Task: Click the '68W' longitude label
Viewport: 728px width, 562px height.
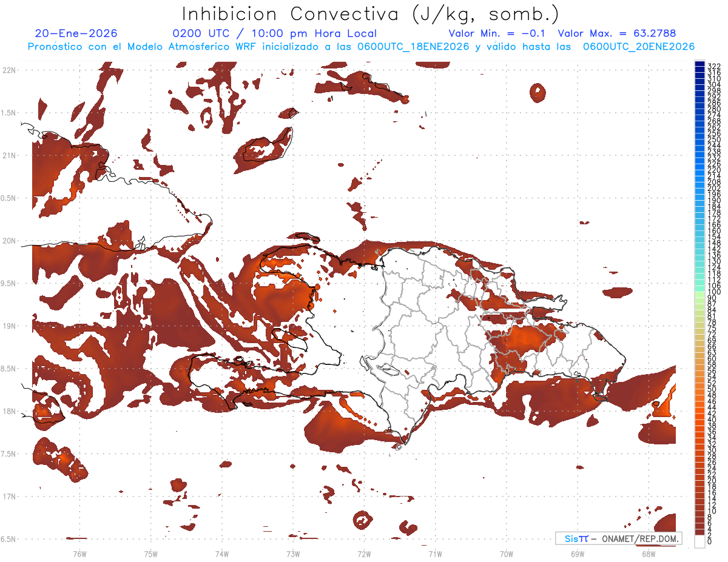Action: pos(649,554)
